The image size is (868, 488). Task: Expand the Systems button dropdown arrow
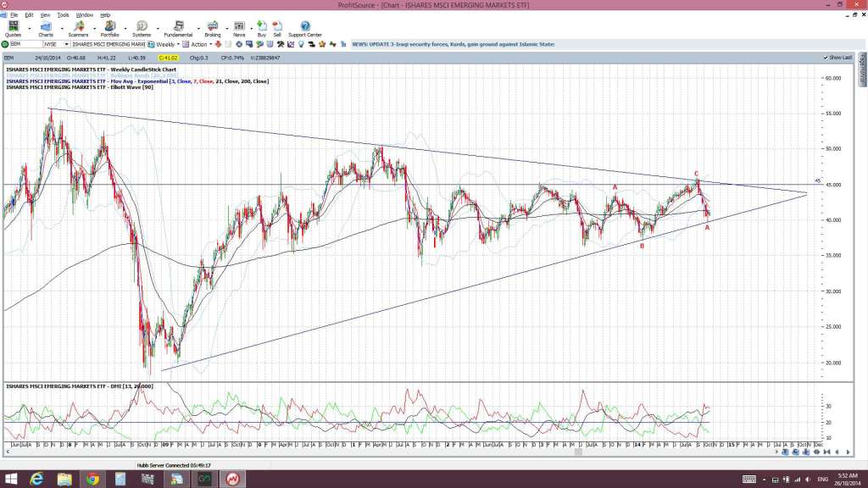(158, 28)
